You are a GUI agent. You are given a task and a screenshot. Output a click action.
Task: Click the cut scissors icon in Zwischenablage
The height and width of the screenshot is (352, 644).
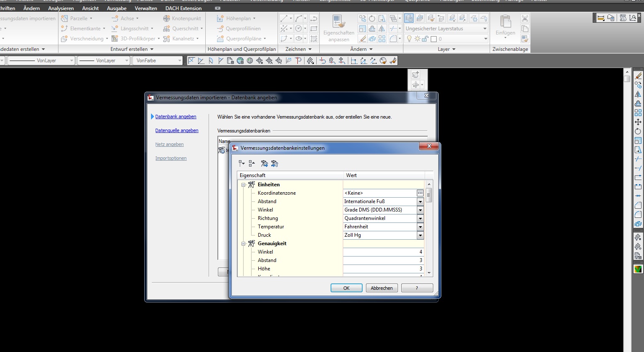[x=525, y=19]
